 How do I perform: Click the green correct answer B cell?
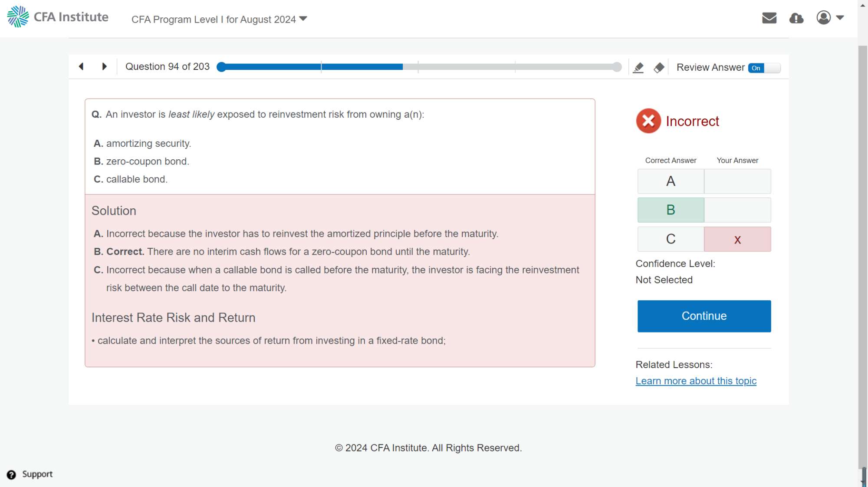[671, 210]
